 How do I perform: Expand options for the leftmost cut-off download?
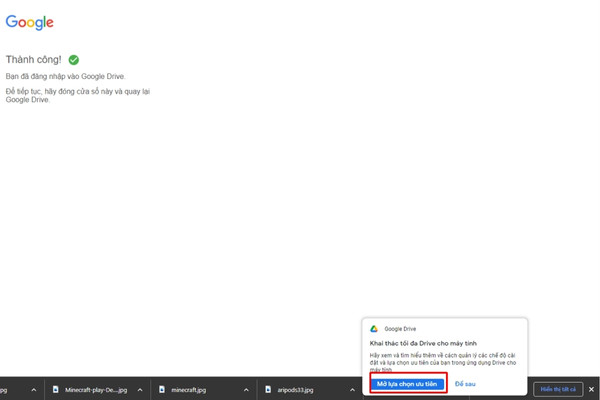[x=34, y=390]
